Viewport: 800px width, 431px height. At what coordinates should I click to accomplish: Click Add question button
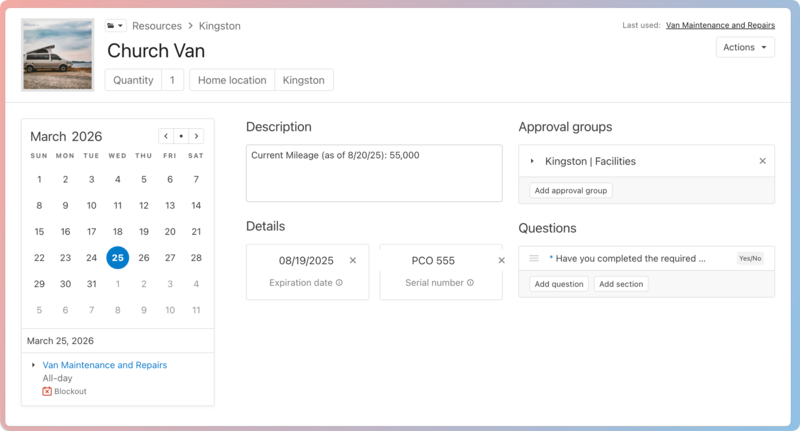point(559,284)
